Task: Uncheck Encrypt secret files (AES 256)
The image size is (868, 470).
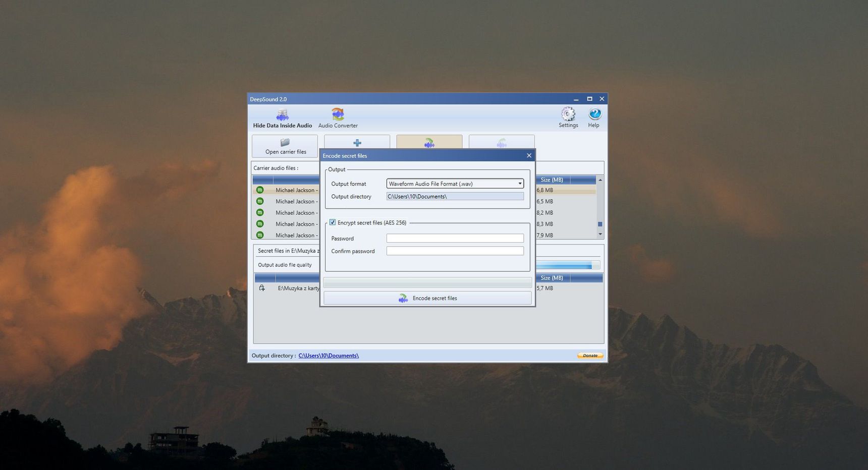Action: point(333,222)
